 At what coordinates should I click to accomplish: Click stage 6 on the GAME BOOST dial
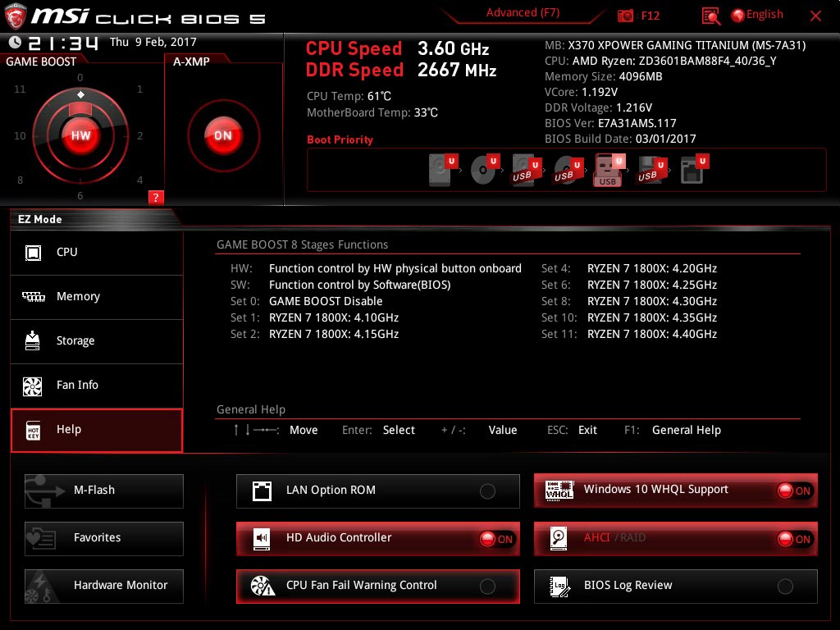(x=80, y=195)
